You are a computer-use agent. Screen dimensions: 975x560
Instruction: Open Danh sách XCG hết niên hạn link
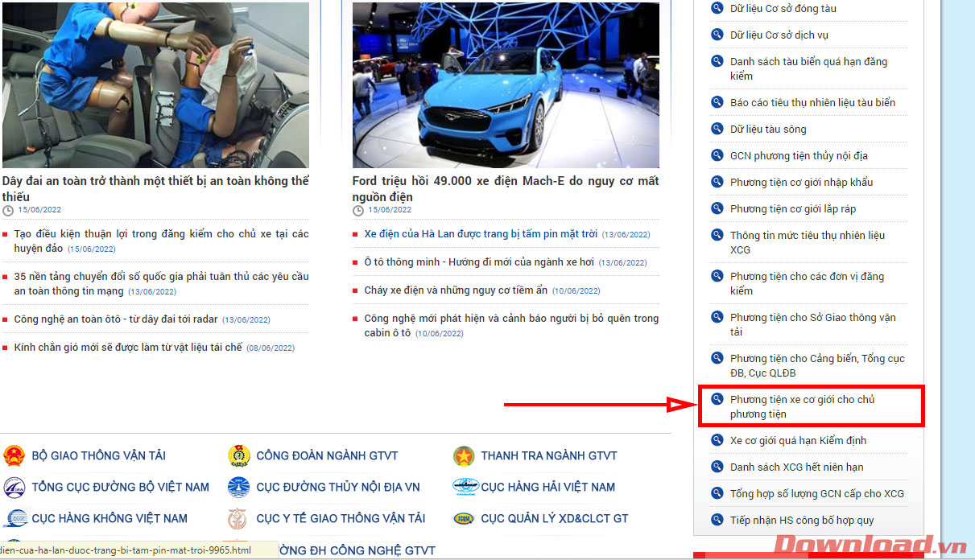tap(796, 467)
